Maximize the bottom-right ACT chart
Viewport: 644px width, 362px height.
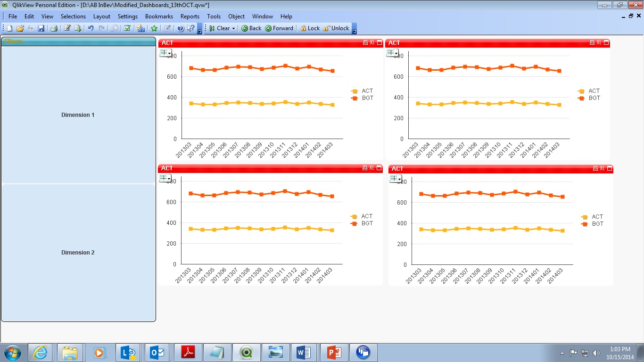pos(610,168)
